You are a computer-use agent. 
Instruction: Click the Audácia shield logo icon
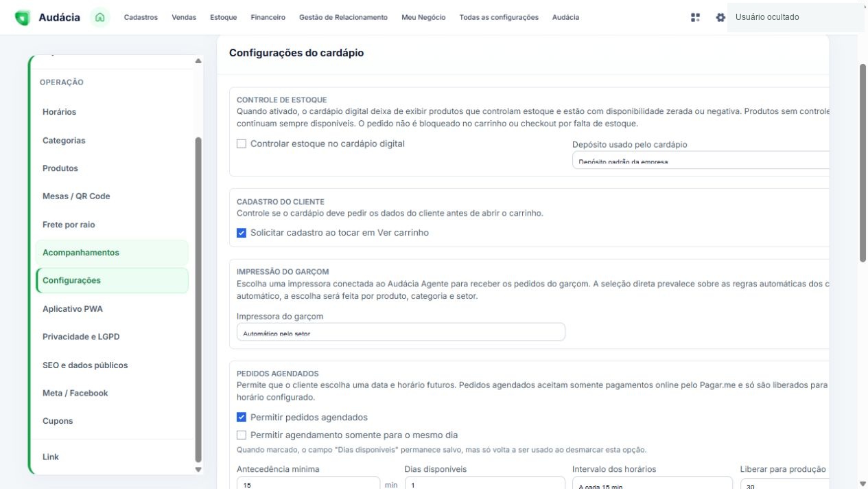point(23,18)
